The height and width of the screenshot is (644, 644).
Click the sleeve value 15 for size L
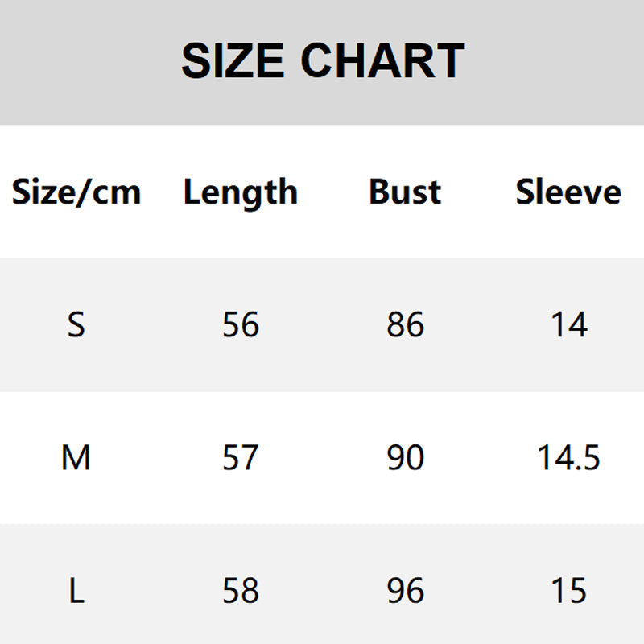click(x=569, y=592)
